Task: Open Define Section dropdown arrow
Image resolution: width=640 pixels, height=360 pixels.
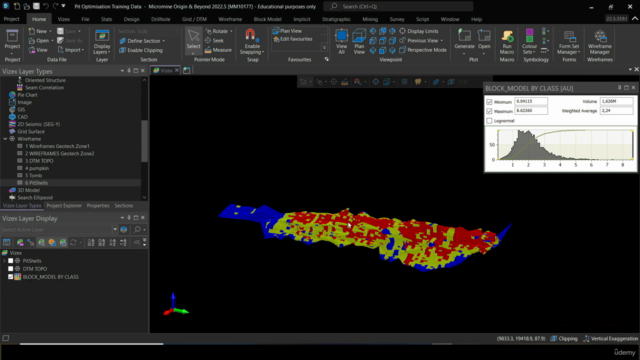Action: (164, 41)
